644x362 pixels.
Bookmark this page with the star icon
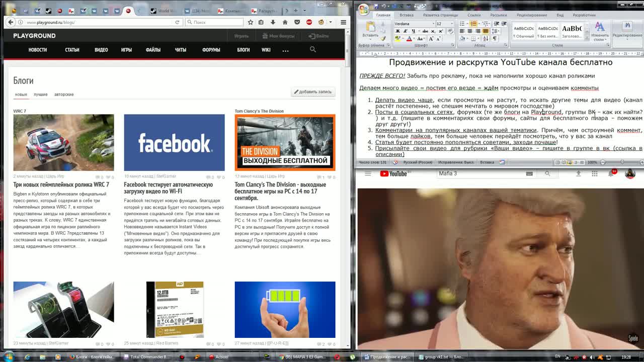[x=250, y=22]
